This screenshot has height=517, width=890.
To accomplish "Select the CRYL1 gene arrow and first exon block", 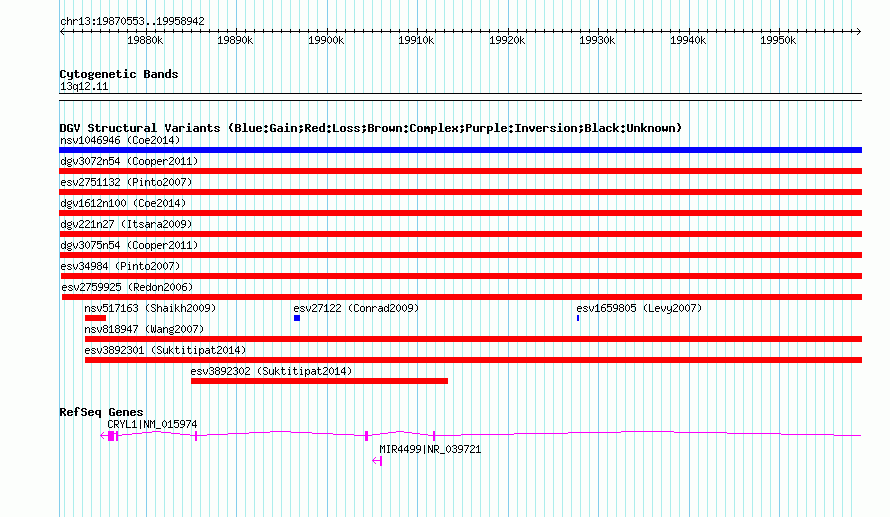I will pyautogui.click(x=109, y=436).
